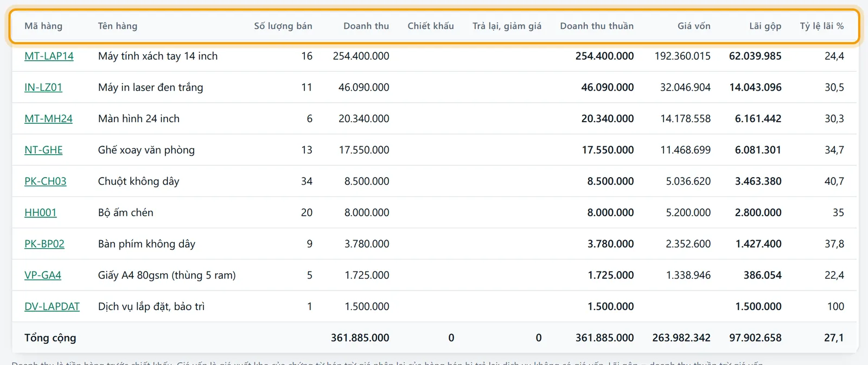The image size is (868, 365).
Task: Click the 'Tỷ lệ lãi %' column header
Action: click(822, 26)
